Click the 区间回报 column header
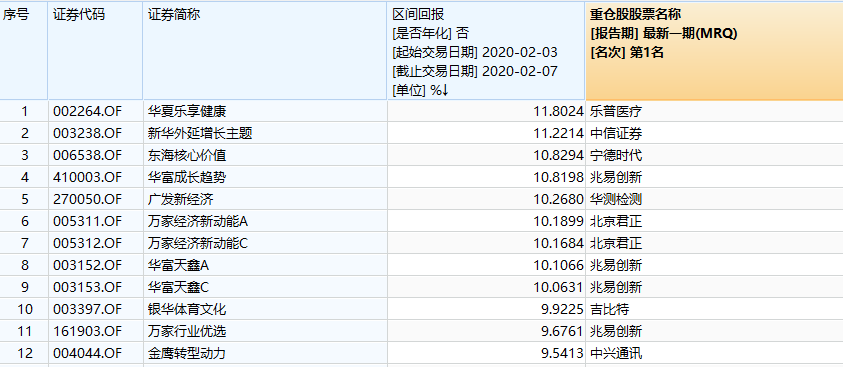The image size is (843, 367). pos(486,51)
